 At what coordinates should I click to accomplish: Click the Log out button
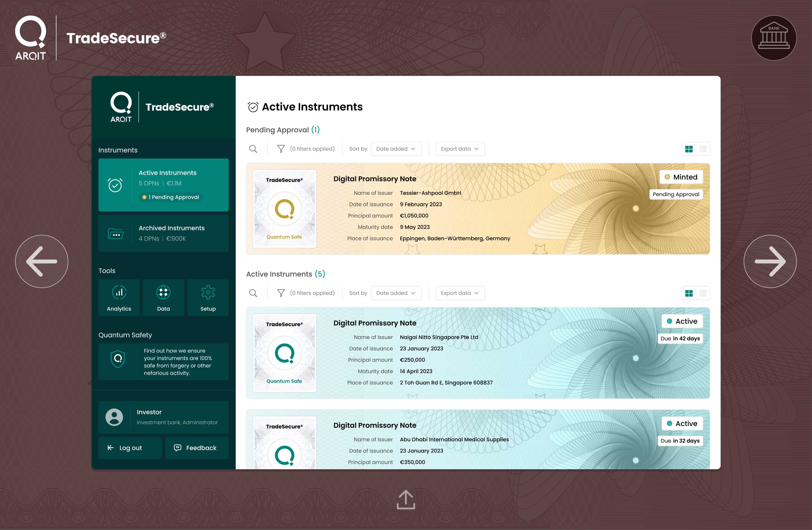point(130,448)
